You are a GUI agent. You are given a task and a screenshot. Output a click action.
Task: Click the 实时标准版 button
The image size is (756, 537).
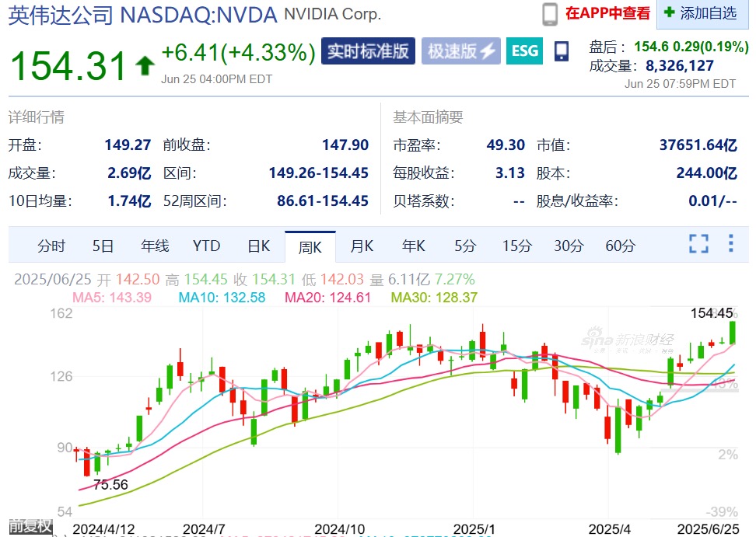tap(368, 51)
